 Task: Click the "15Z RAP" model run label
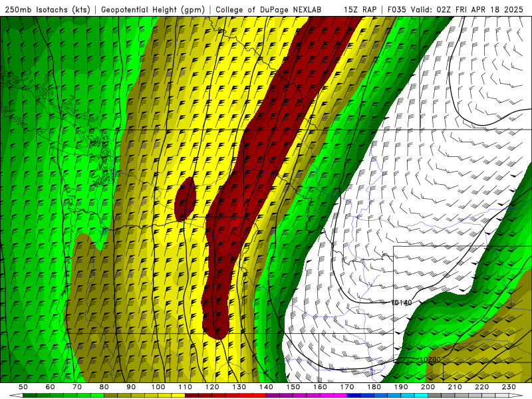tap(360, 10)
